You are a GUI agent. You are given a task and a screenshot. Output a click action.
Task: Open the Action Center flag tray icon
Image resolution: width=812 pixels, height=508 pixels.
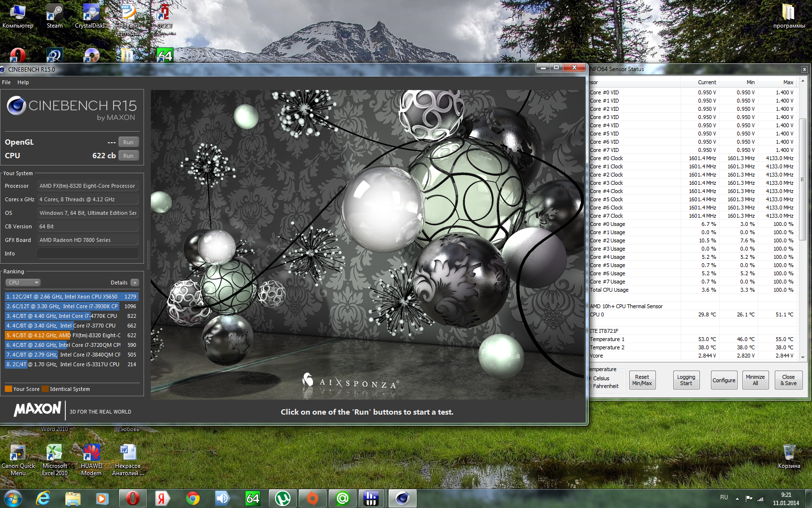click(749, 498)
